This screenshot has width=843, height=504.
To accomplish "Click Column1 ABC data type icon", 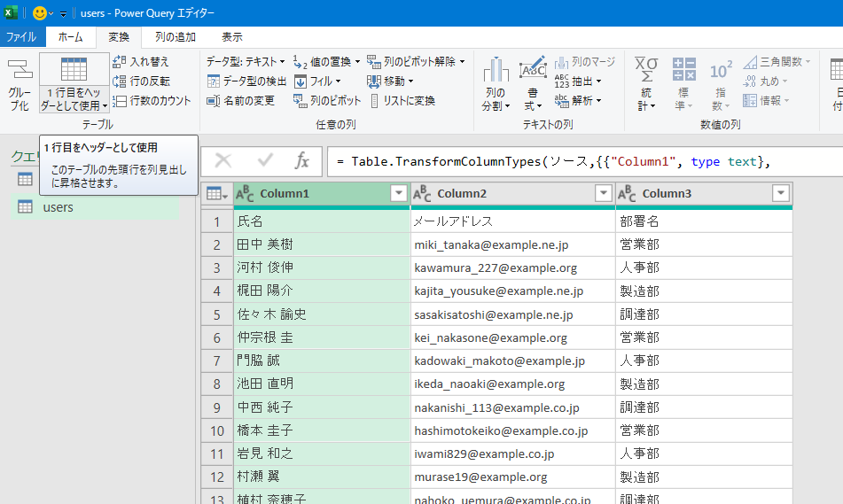I will (245, 193).
